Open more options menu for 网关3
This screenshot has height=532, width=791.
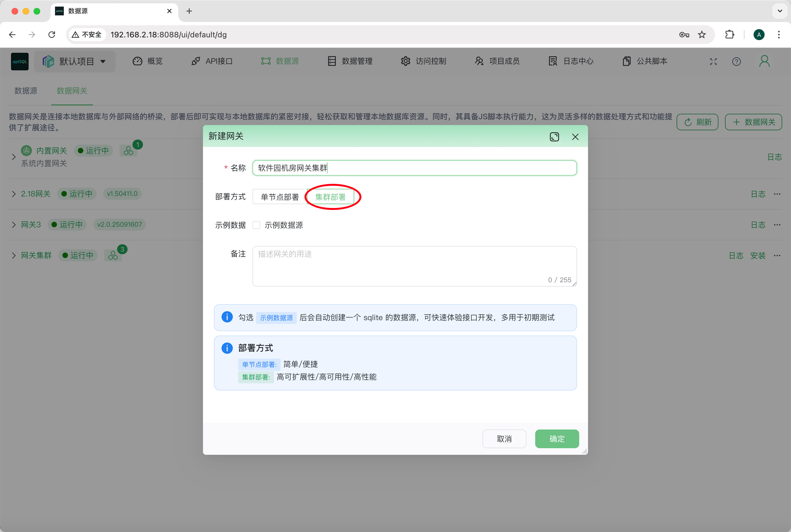coord(778,224)
